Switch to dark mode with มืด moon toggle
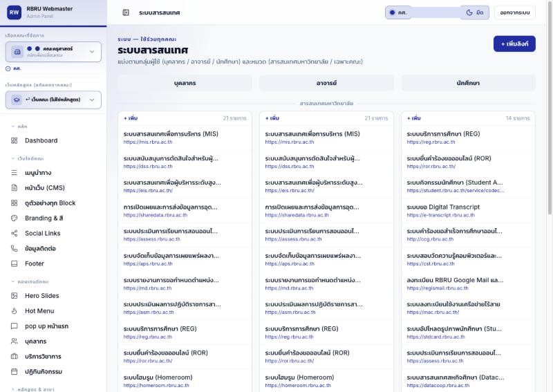The height and width of the screenshot is (392, 553). pyautogui.click(x=475, y=12)
